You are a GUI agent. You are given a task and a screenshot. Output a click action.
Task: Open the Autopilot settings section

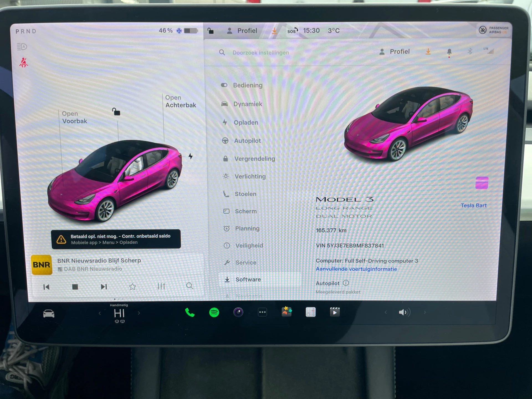pyautogui.click(x=247, y=141)
